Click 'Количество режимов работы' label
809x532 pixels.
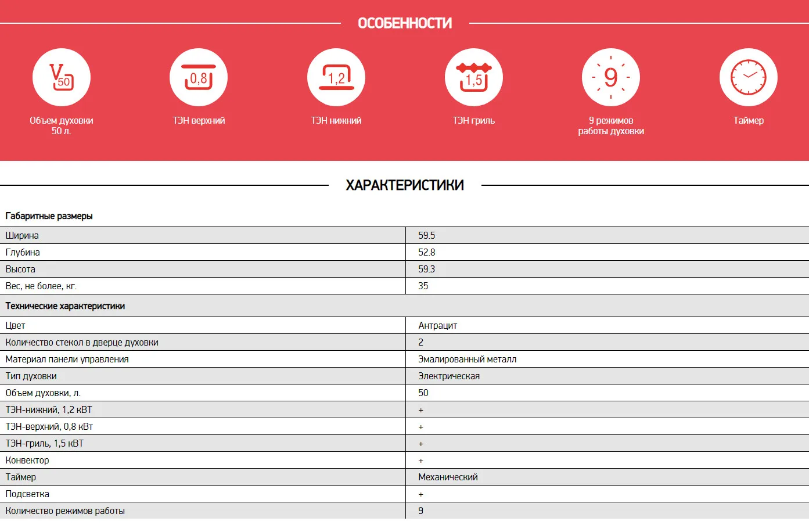click(x=65, y=511)
